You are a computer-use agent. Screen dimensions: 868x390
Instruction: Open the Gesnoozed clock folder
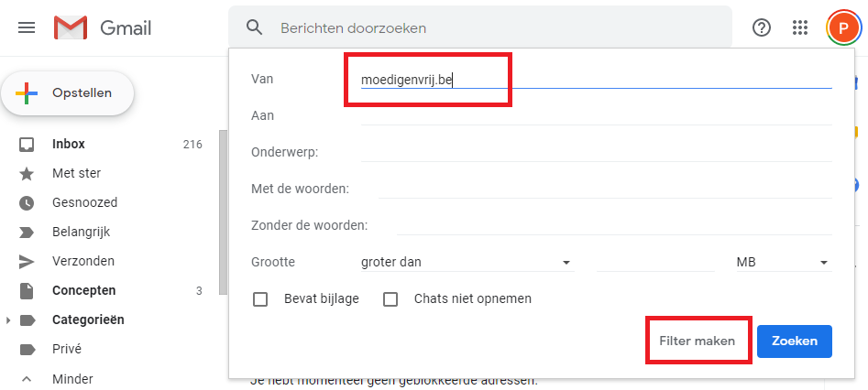coord(84,202)
